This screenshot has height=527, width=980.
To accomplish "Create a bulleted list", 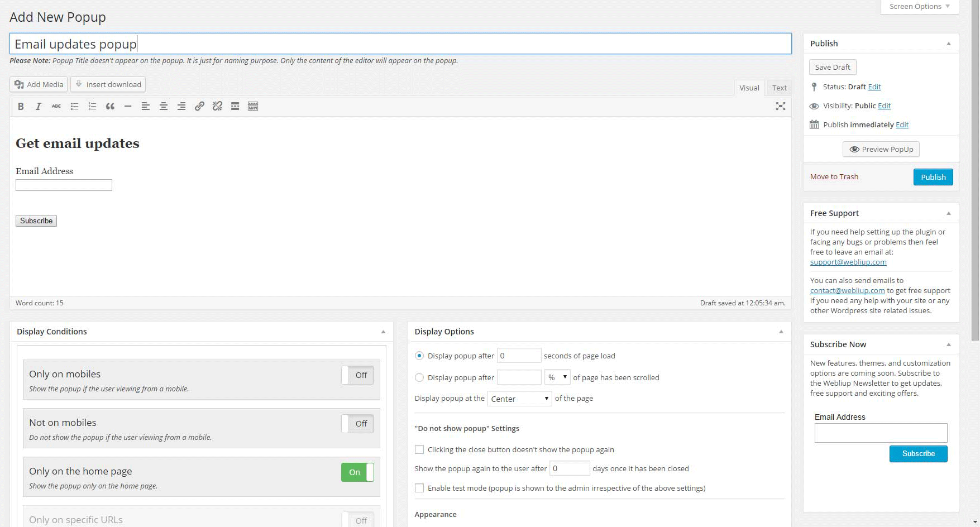I will pyautogui.click(x=74, y=106).
